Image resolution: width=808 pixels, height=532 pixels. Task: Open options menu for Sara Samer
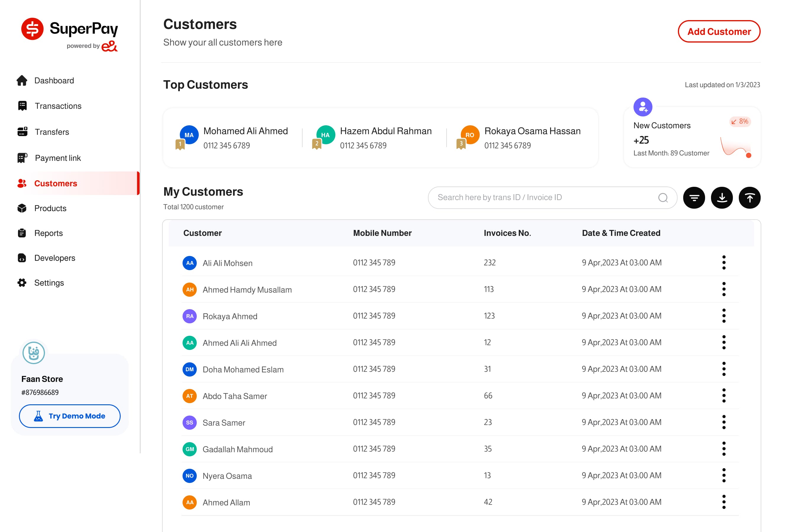[x=723, y=422]
